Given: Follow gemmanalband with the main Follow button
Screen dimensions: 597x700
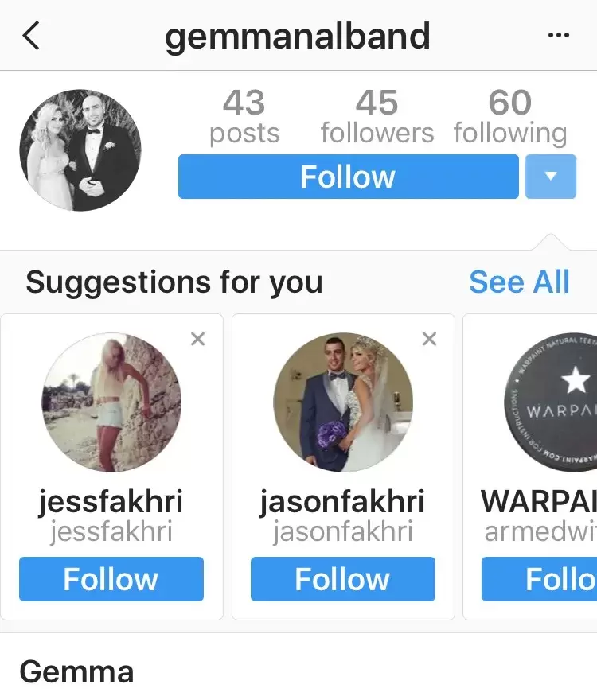Looking at the screenshot, I should coord(348,177).
